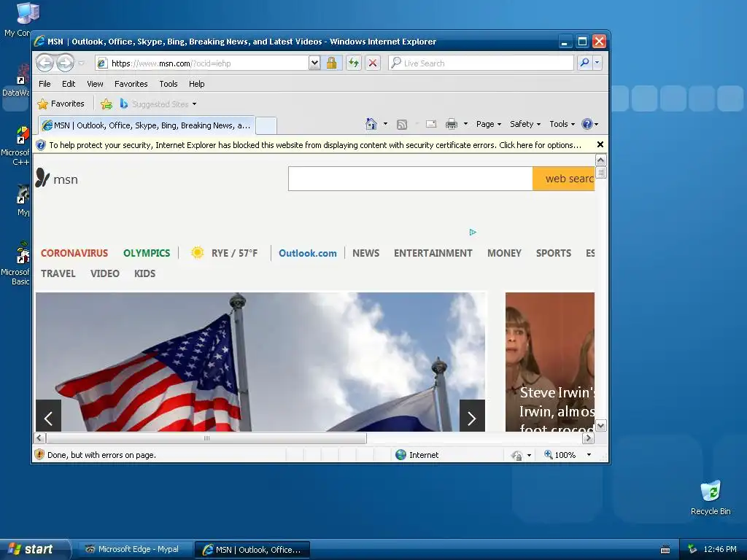Screen dimensions: 747x560
Task: Open the Page command menu
Action: click(488, 124)
